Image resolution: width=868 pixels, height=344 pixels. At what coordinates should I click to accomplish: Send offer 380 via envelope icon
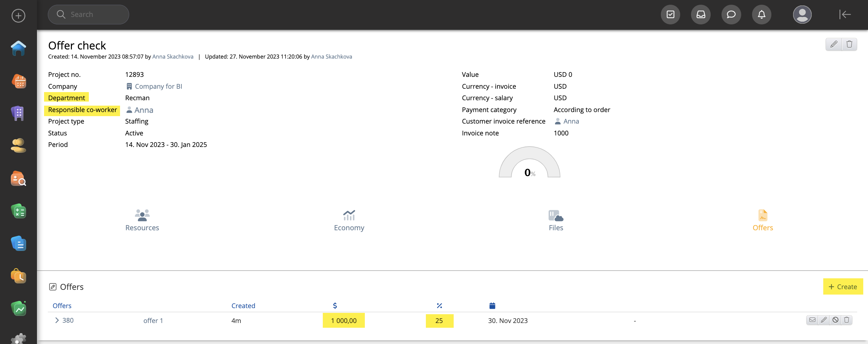click(x=812, y=320)
